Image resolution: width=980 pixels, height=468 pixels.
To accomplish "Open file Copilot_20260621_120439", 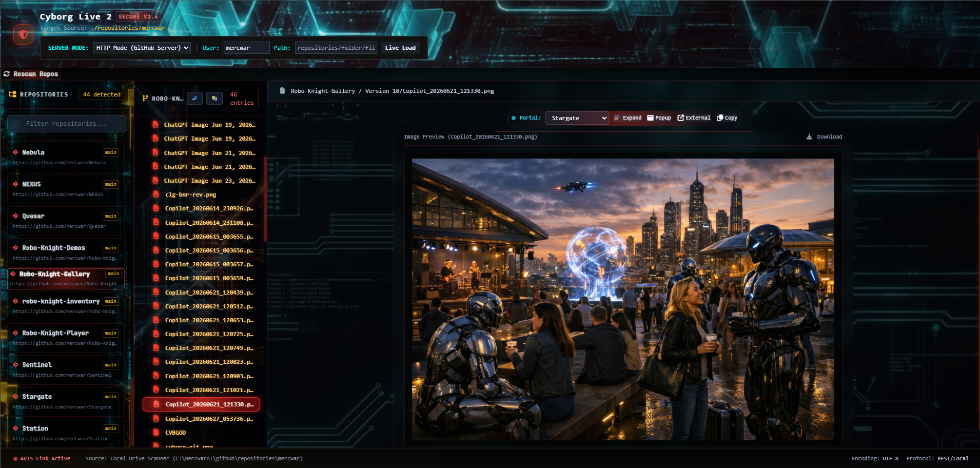I will tap(202, 292).
